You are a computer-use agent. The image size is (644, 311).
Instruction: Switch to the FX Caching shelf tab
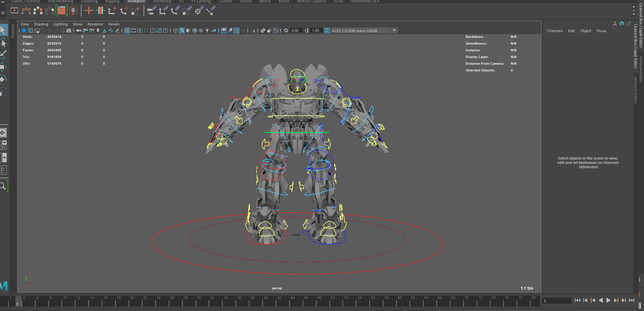pyautogui.click(x=201, y=2)
